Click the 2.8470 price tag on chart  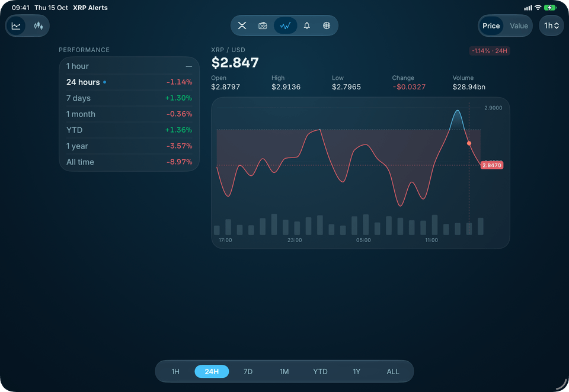pos(492,165)
